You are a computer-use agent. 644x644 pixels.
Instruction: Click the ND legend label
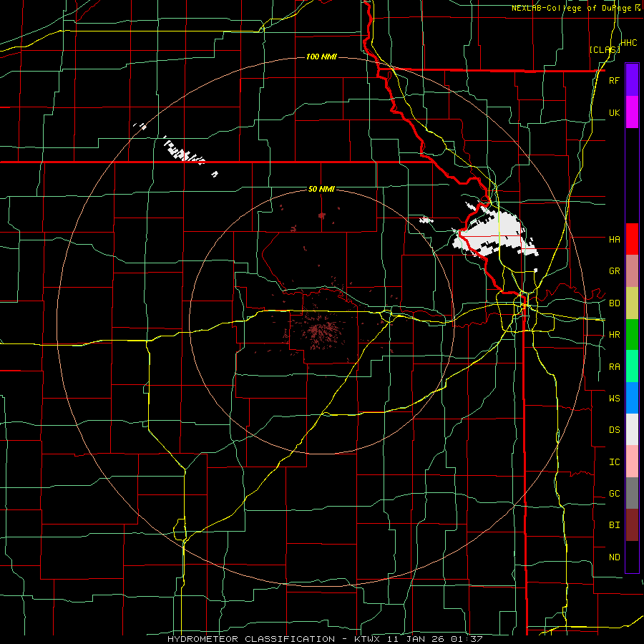pyautogui.click(x=614, y=557)
